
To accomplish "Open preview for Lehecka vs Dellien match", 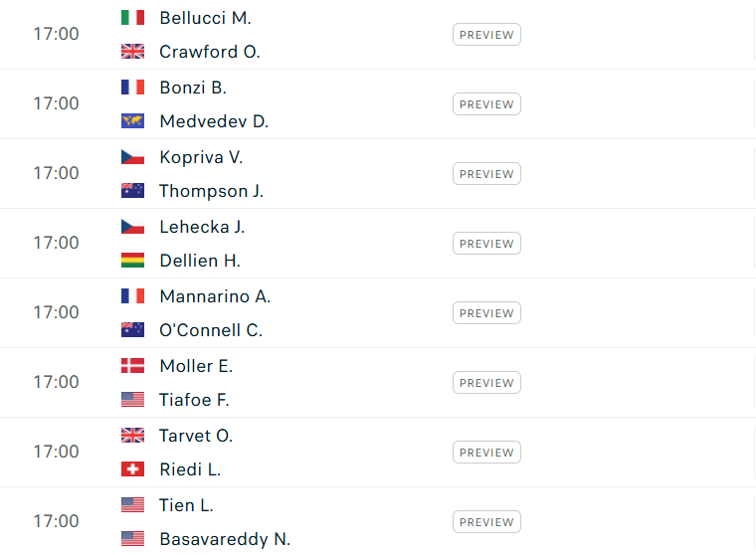I will point(486,244).
